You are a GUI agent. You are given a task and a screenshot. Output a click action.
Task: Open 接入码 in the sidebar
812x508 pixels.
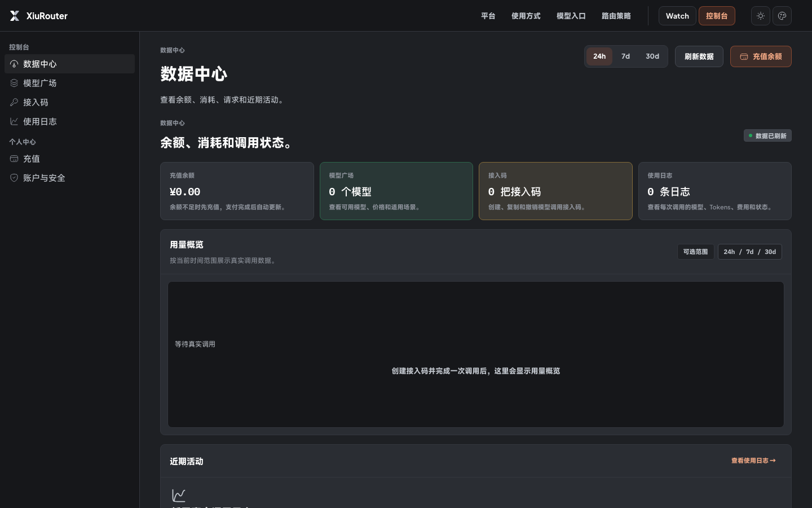click(69, 102)
